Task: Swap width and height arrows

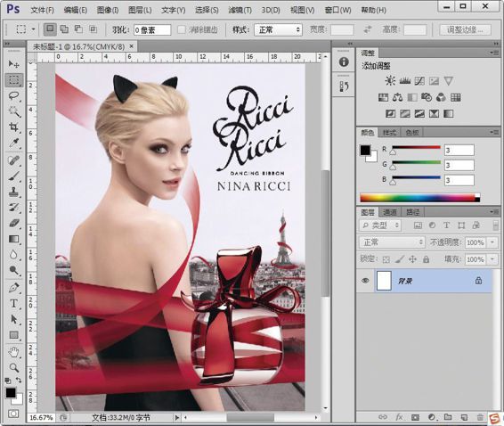Action: (368, 29)
